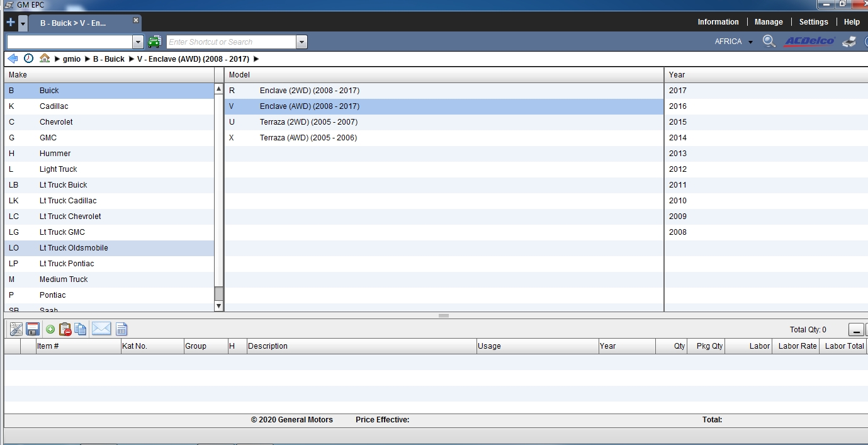Select Lt Truck Buick row

click(x=110, y=185)
